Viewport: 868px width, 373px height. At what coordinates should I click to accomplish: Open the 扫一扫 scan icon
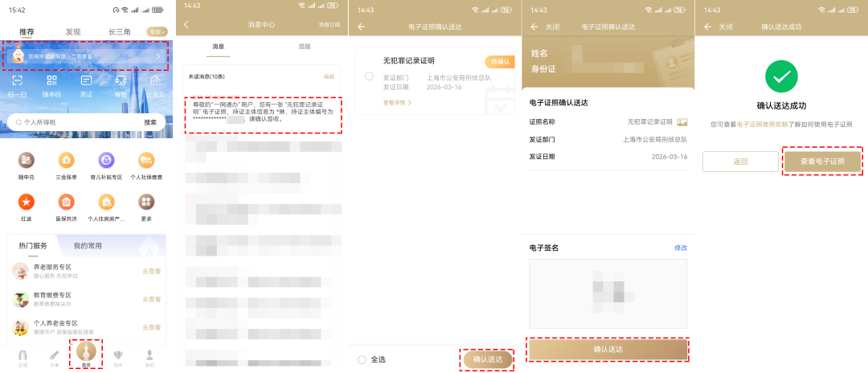tap(17, 83)
